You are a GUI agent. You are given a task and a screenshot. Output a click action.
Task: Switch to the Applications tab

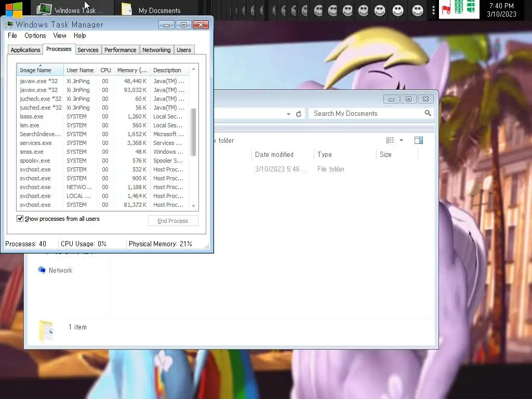point(25,50)
